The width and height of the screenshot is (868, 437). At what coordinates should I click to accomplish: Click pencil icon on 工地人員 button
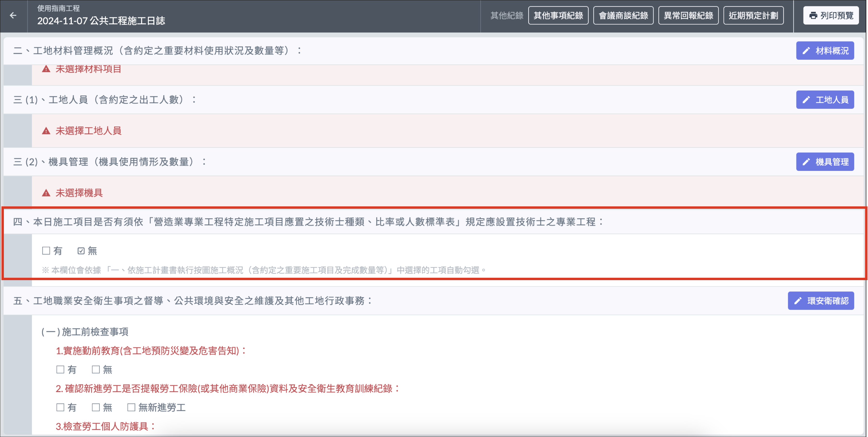[x=806, y=100]
